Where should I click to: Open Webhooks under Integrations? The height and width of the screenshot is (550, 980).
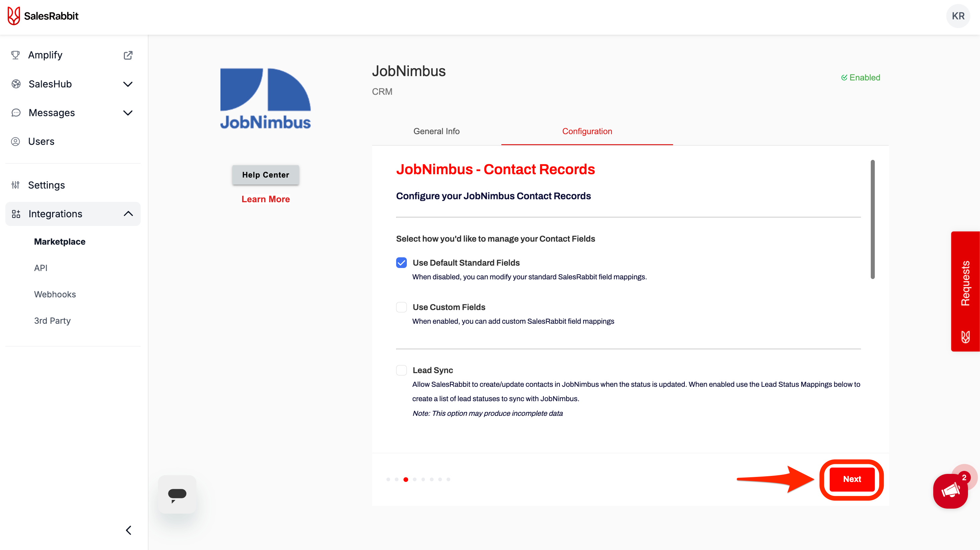coord(55,294)
